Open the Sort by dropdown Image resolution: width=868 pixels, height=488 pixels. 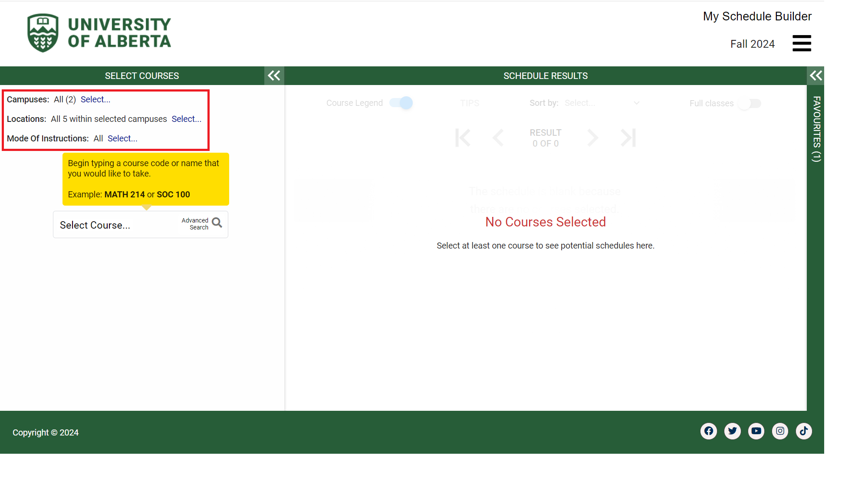click(602, 103)
